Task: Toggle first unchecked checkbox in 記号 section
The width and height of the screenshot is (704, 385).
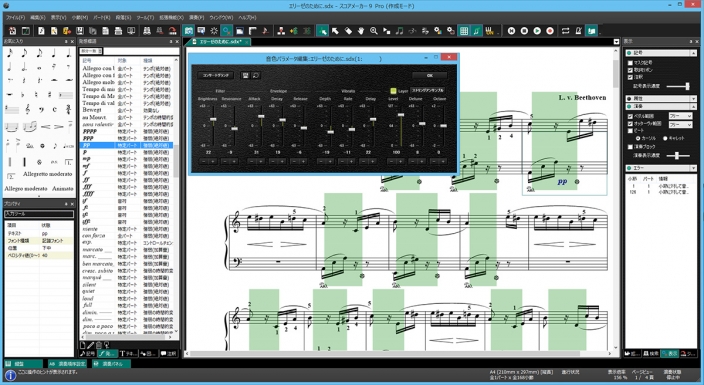Action: point(630,62)
